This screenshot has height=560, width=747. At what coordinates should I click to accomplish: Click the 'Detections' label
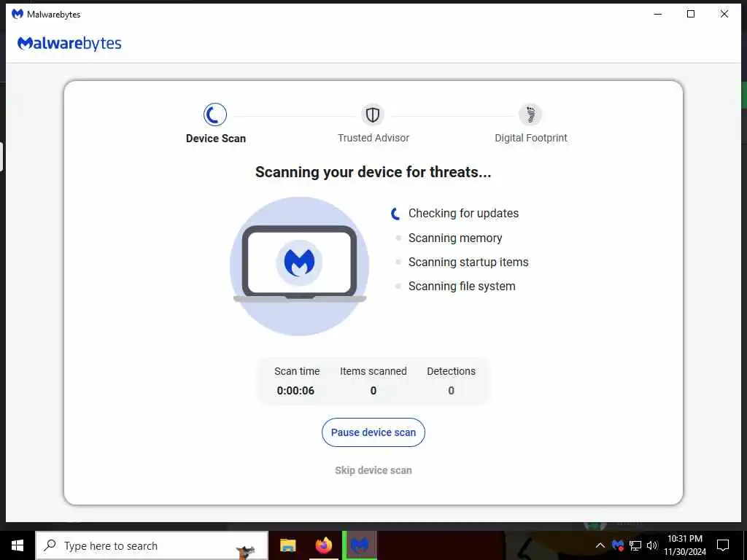[x=451, y=371]
